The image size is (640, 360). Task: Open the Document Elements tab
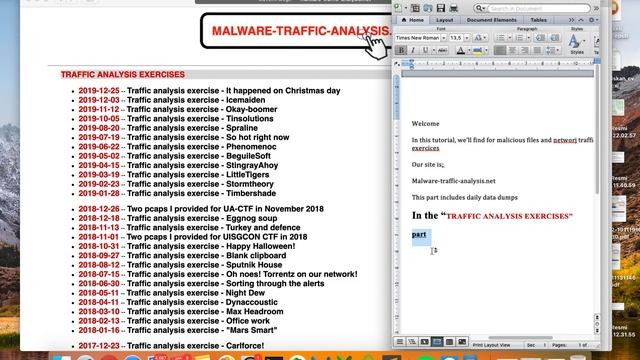[x=491, y=20]
